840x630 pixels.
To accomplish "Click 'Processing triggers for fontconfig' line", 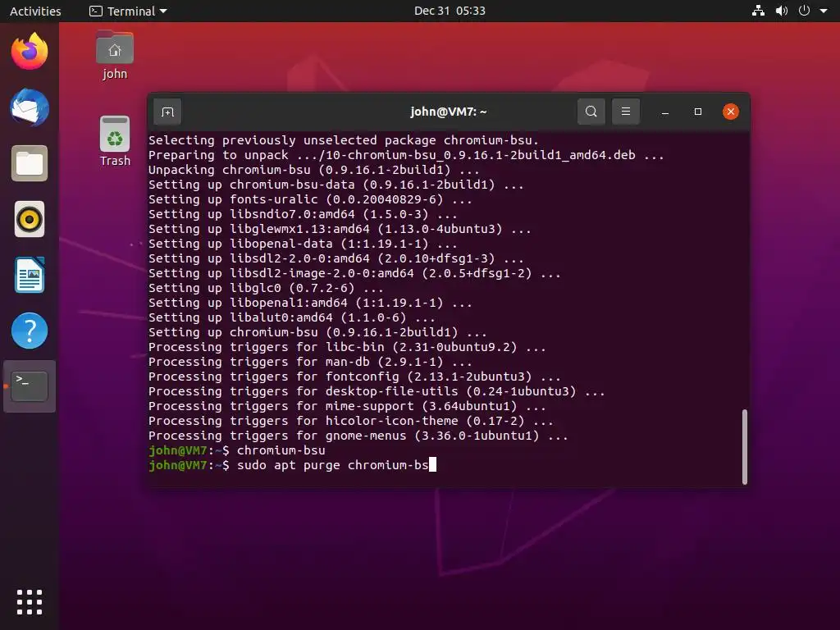I will click(354, 376).
